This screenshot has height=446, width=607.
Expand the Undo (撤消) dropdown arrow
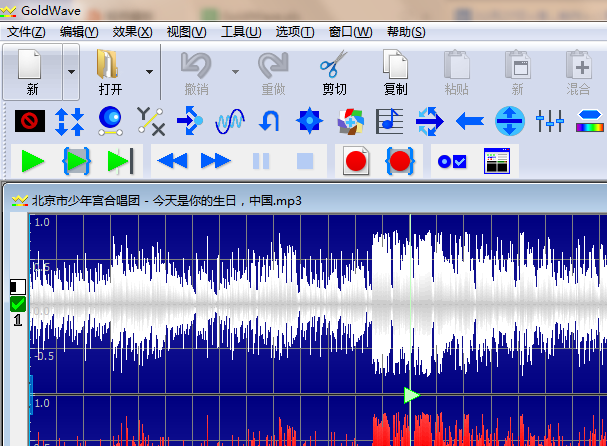[x=236, y=73]
